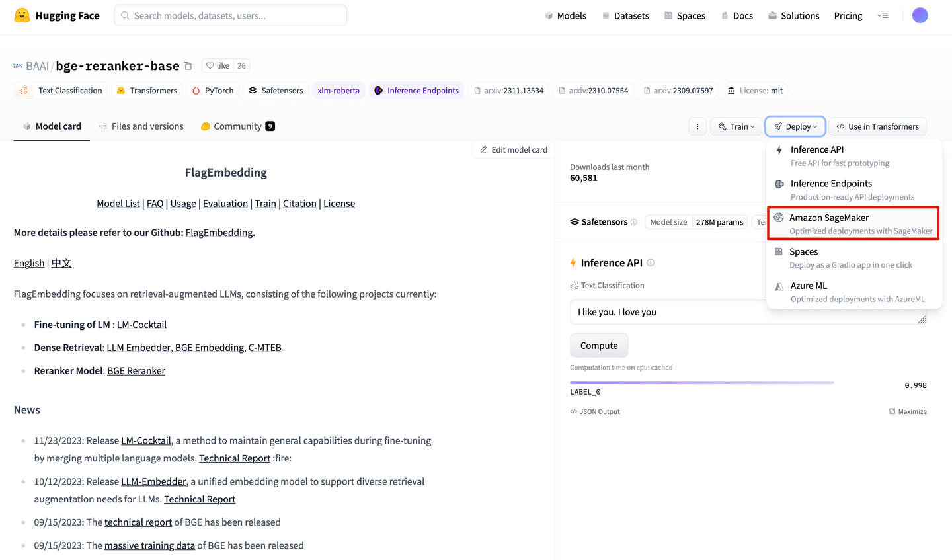Open the C-MTEB link
The width and height of the screenshot is (952, 560).
[265, 348]
